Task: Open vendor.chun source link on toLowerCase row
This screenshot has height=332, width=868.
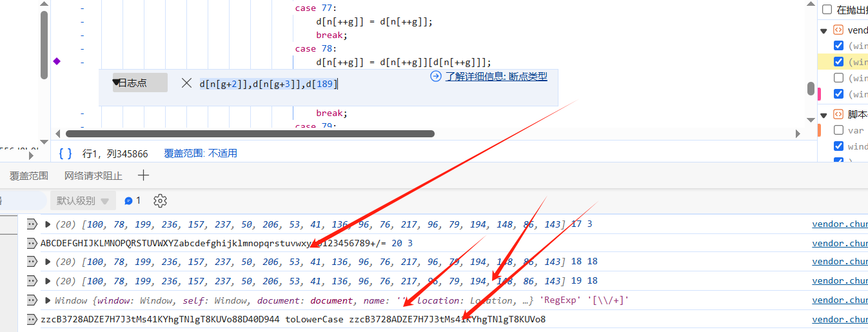Action: pyautogui.click(x=840, y=319)
